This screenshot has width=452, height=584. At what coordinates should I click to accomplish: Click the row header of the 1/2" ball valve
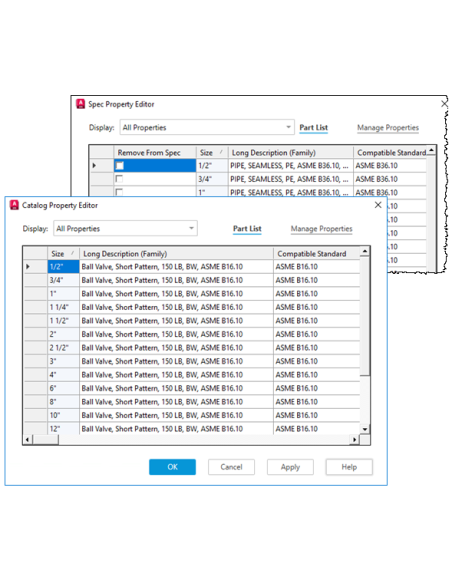click(x=35, y=267)
